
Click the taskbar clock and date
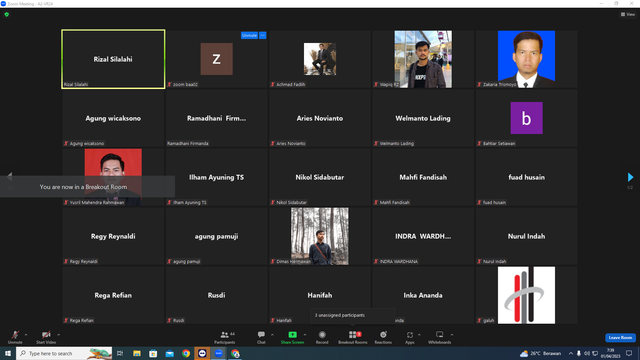pos(610,353)
